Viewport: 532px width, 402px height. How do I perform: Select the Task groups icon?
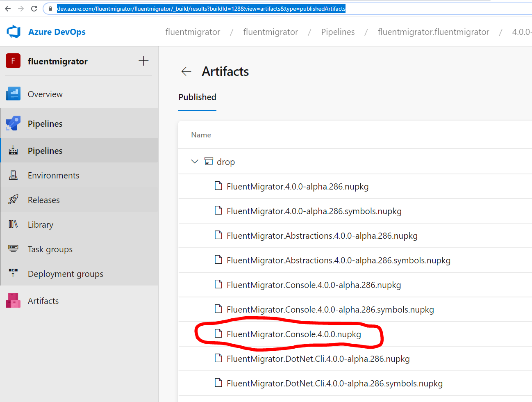(14, 249)
